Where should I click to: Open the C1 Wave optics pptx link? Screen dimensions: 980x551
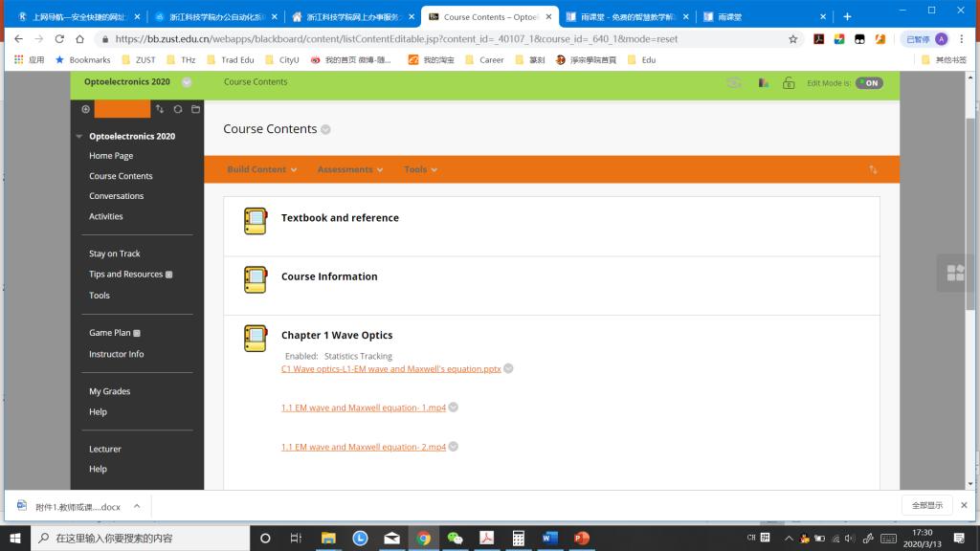(390, 368)
